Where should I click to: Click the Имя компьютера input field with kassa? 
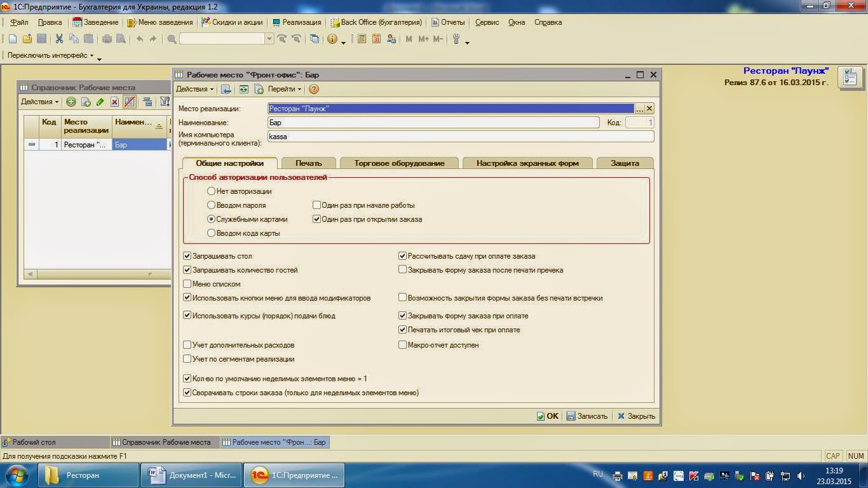click(461, 137)
